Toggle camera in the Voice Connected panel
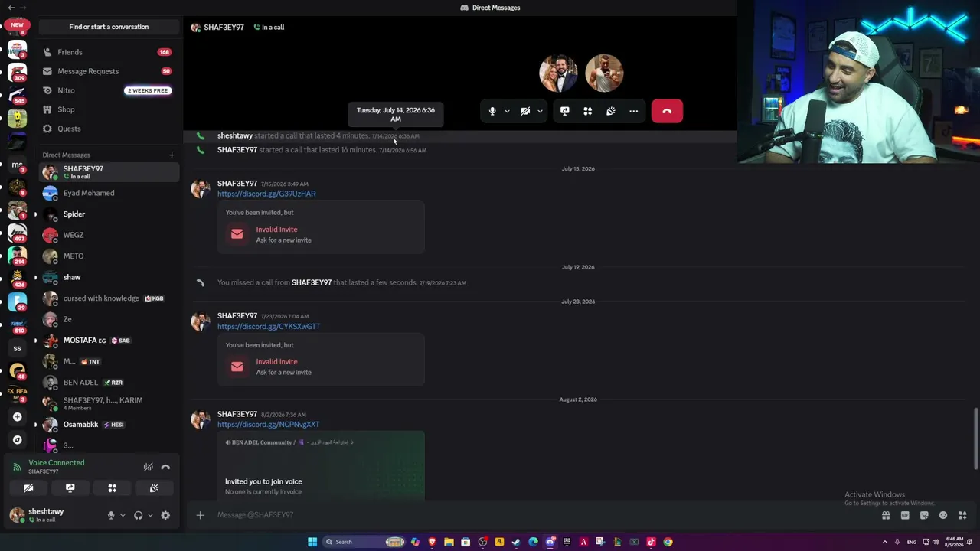 (x=28, y=488)
